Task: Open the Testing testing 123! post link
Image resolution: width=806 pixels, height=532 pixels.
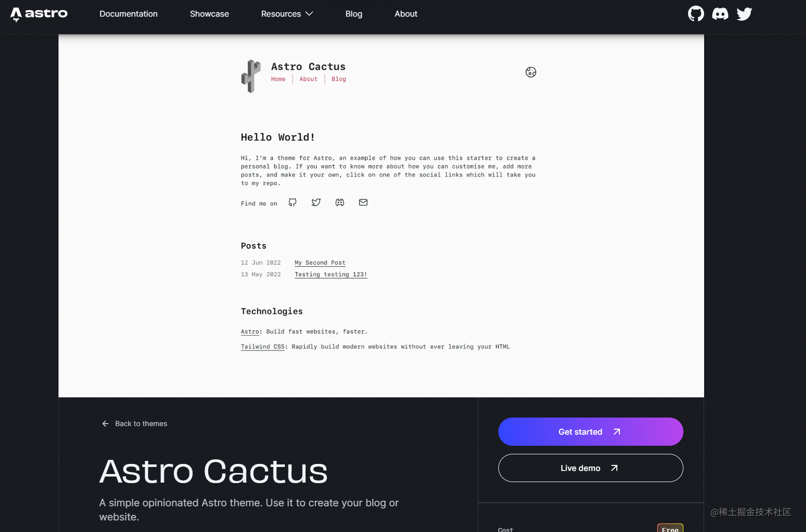Action: coord(331,274)
